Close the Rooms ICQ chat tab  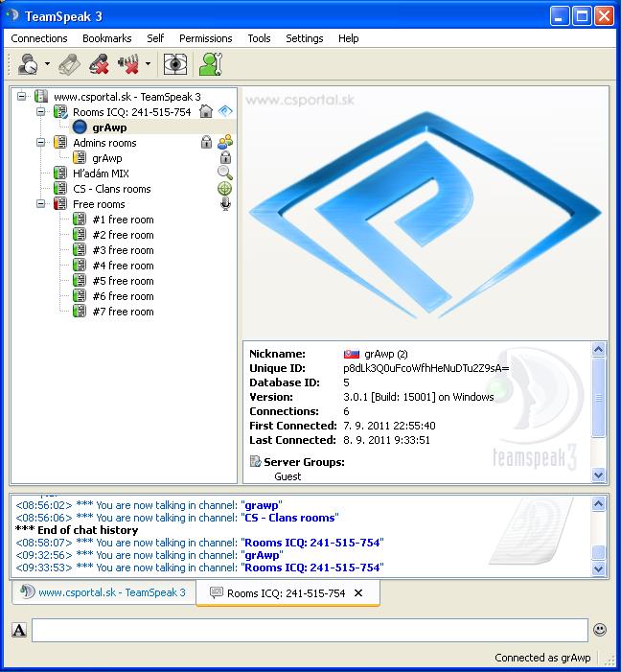click(x=358, y=593)
